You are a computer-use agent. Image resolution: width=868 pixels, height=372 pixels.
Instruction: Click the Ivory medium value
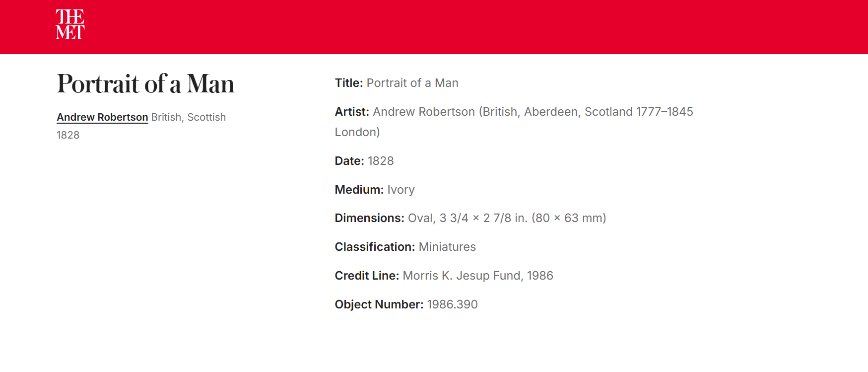pyautogui.click(x=401, y=190)
